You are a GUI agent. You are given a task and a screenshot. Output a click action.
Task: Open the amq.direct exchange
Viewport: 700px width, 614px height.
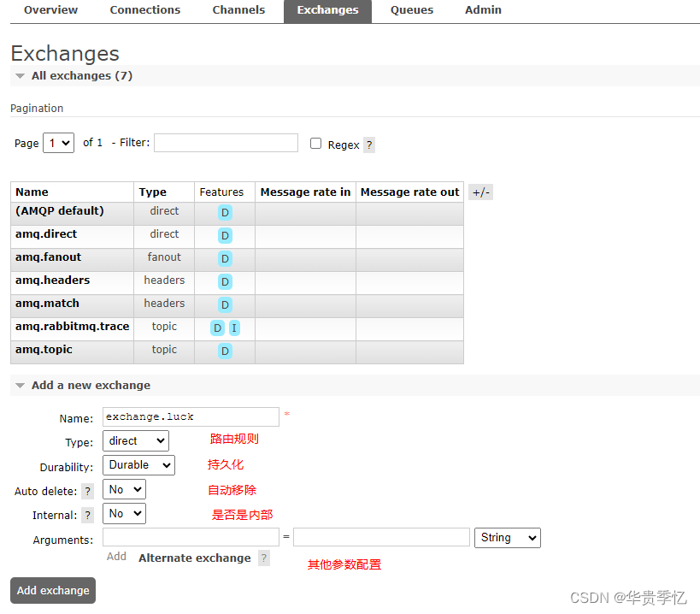(46, 234)
